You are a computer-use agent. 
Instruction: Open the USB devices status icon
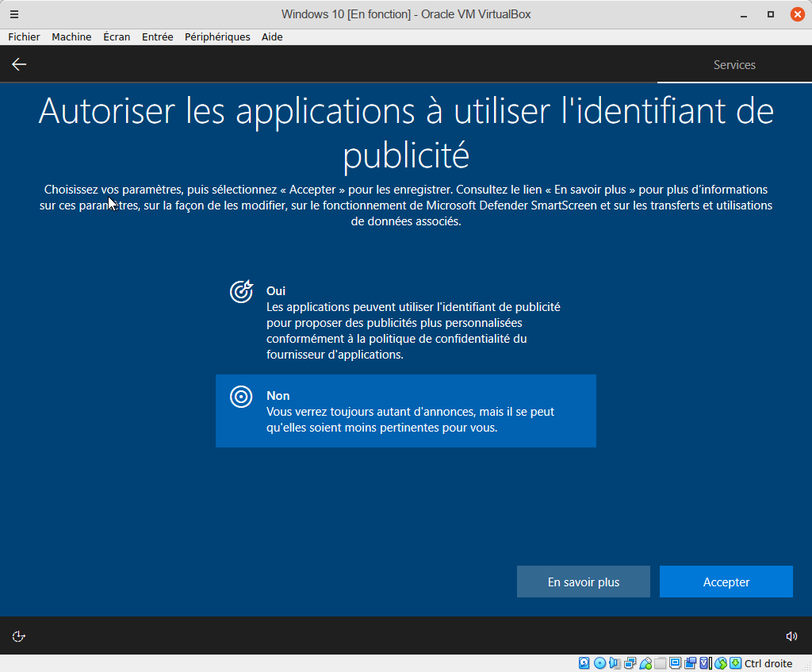(x=645, y=663)
